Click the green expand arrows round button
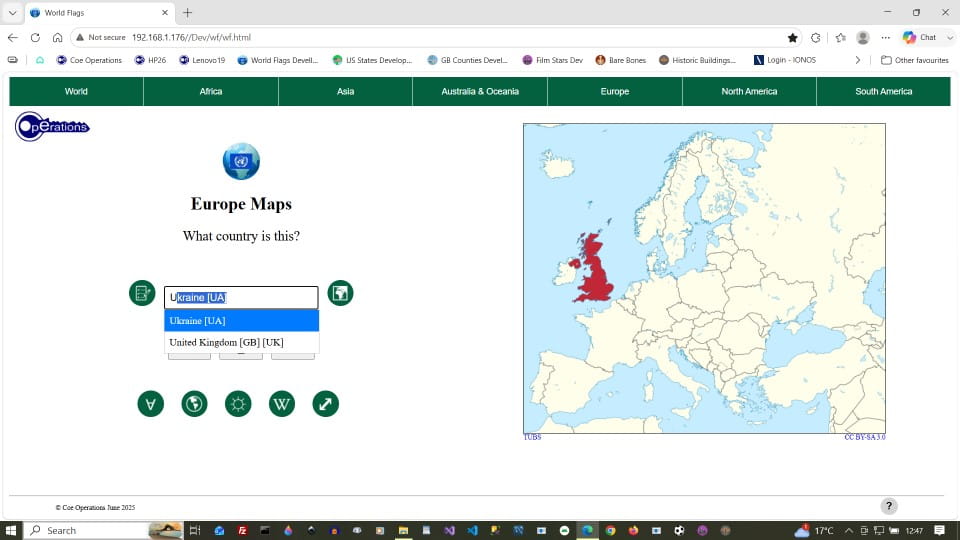This screenshot has height=540, width=960. tap(326, 404)
